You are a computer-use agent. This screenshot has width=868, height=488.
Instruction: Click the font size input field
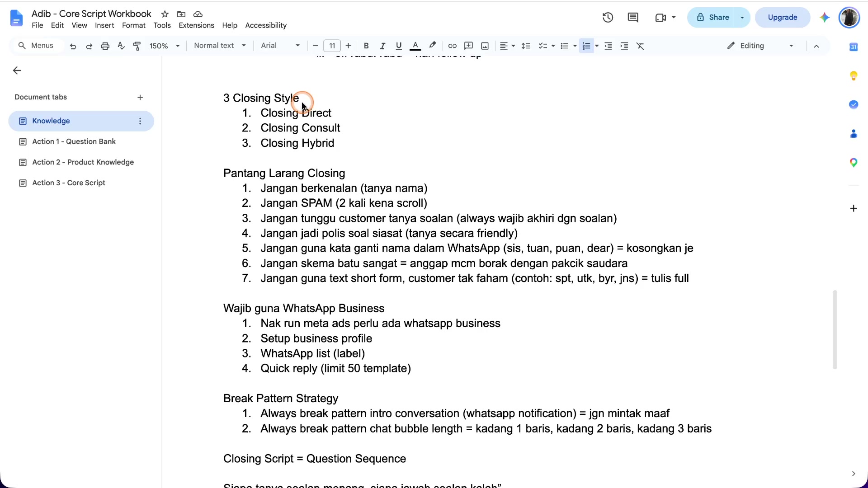pyautogui.click(x=332, y=46)
